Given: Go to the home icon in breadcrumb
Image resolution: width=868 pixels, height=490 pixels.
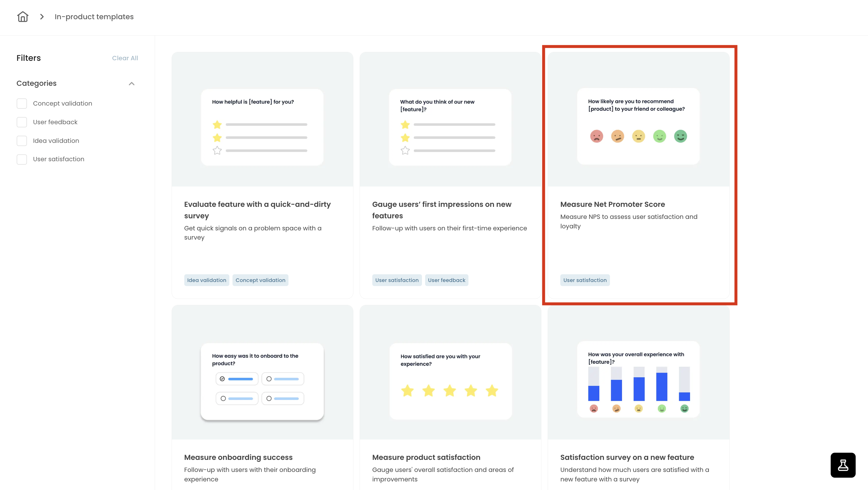Looking at the screenshot, I should click(x=23, y=17).
